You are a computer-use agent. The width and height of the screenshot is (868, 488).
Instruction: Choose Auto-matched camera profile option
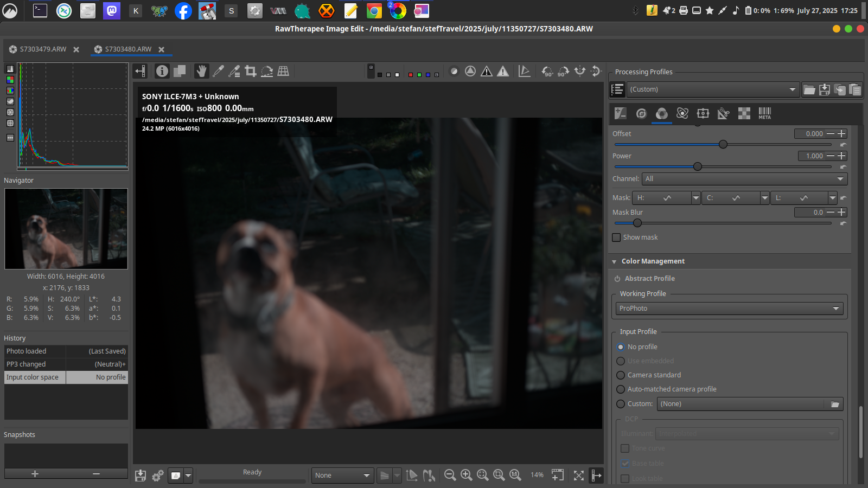[x=621, y=389]
